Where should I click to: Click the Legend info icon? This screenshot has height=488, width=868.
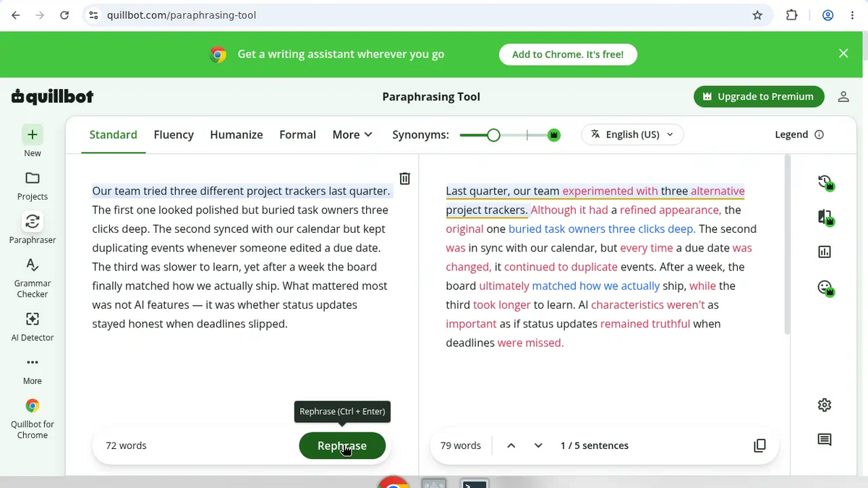(820, 134)
